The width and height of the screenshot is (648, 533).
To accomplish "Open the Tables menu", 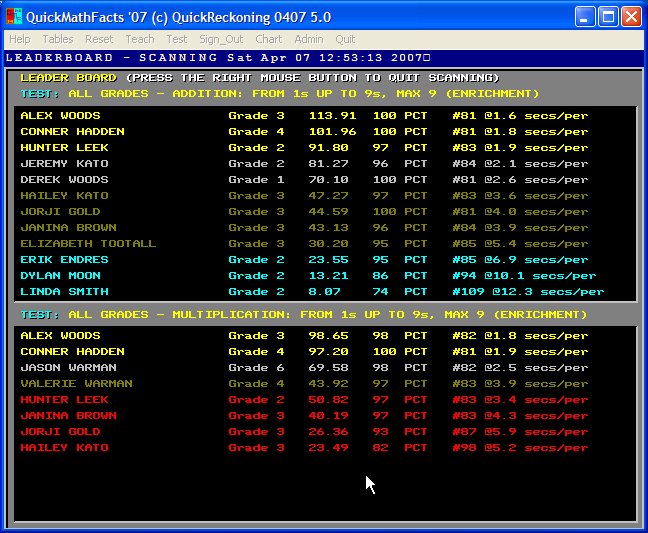I will tap(58, 39).
